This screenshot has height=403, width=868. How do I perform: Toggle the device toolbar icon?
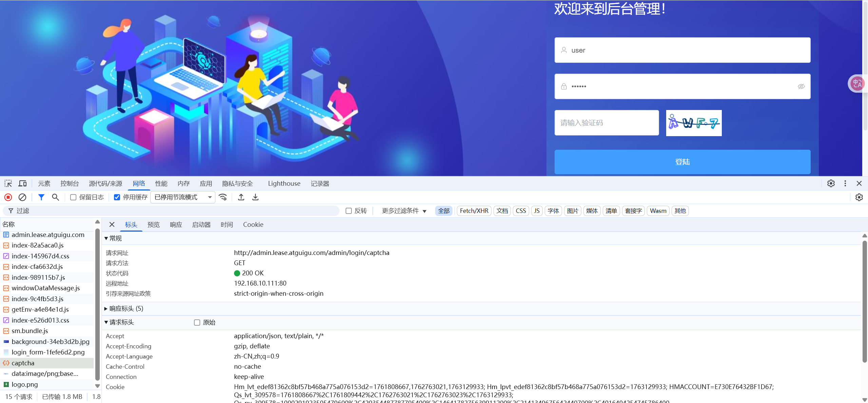(22, 183)
